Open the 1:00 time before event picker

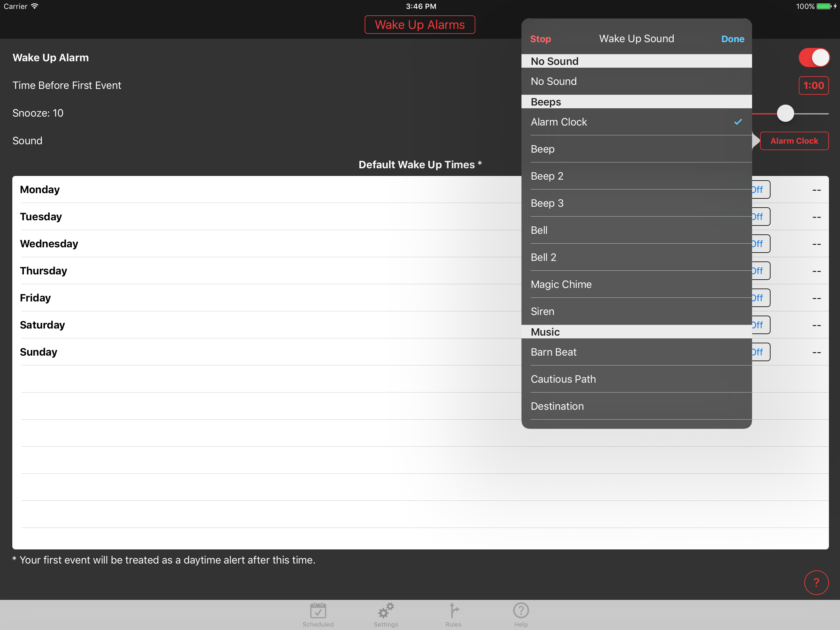click(814, 86)
